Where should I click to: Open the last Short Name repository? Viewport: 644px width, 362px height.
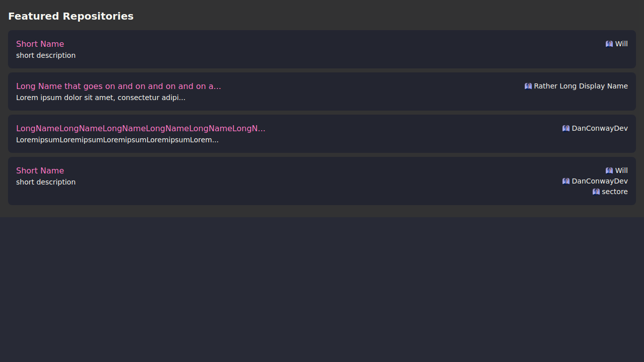pyautogui.click(x=40, y=170)
